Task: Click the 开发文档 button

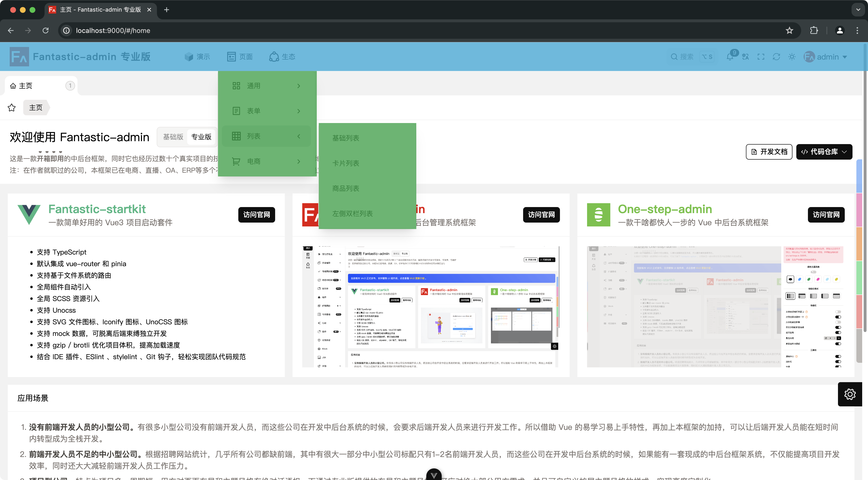Action: coord(769,152)
